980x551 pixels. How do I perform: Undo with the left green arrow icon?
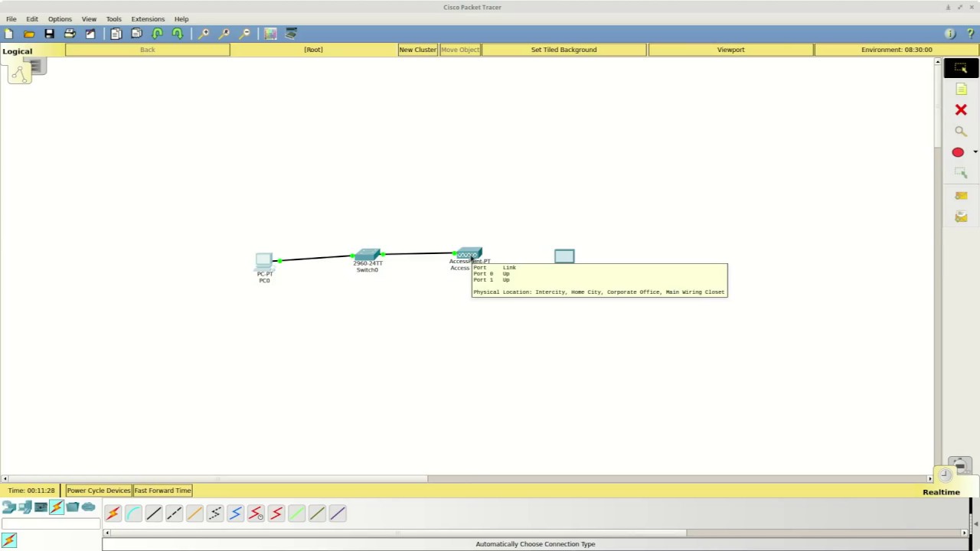[x=157, y=34]
